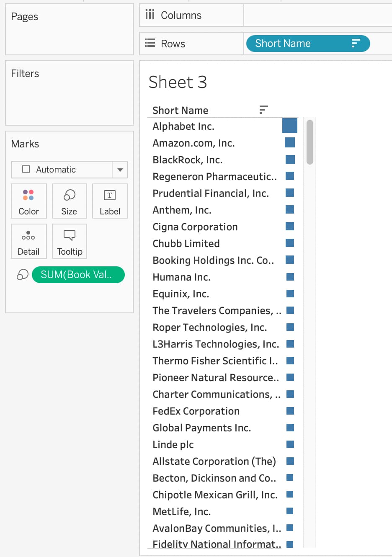392x557 pixels.
Task: Open the Automatic mark type dropdown
Action: tap(120, 170)
